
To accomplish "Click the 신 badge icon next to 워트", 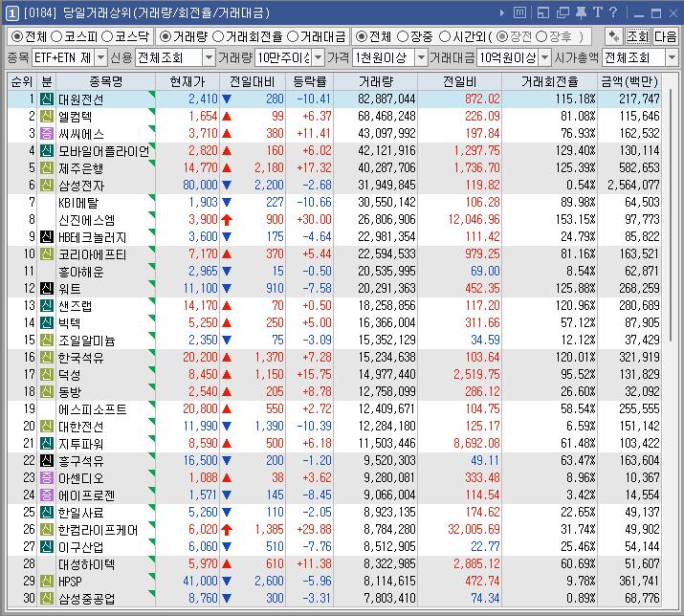I will [x=47, y=288].
